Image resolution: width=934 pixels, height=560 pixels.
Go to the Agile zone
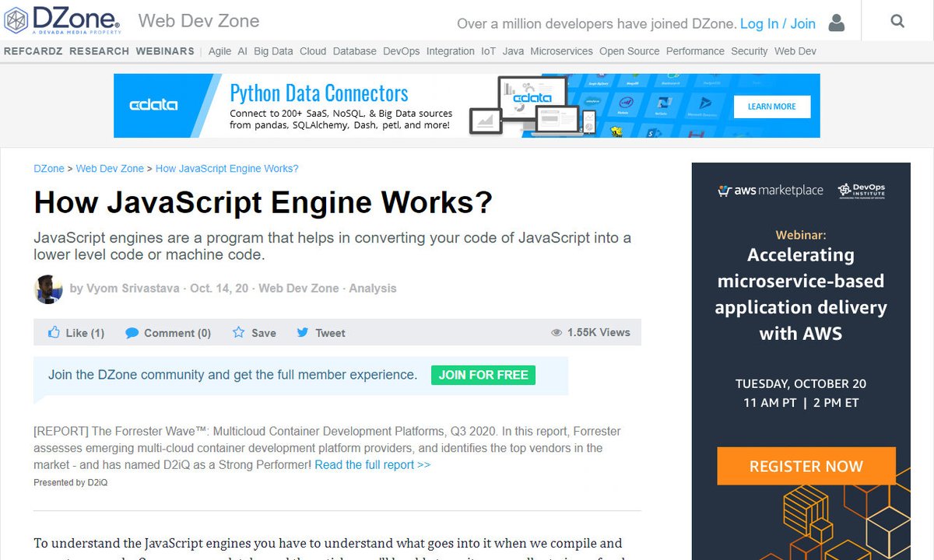pos(219,51)
